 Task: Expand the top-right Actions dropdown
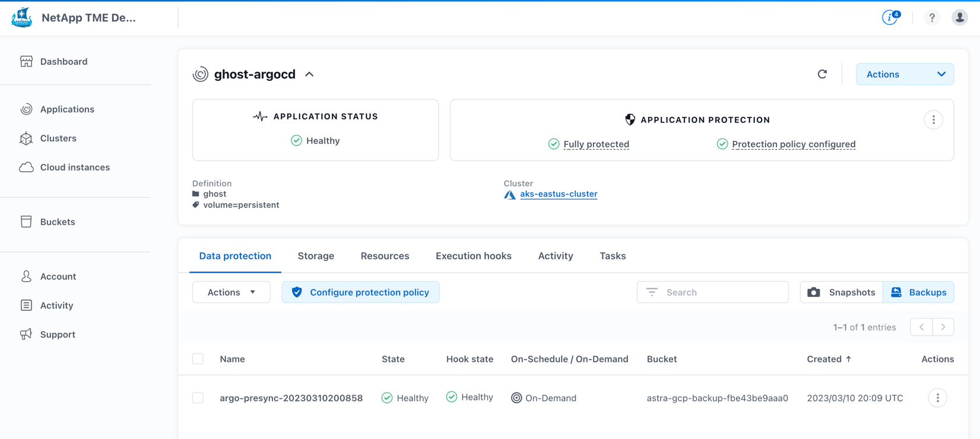pos(905,74)
